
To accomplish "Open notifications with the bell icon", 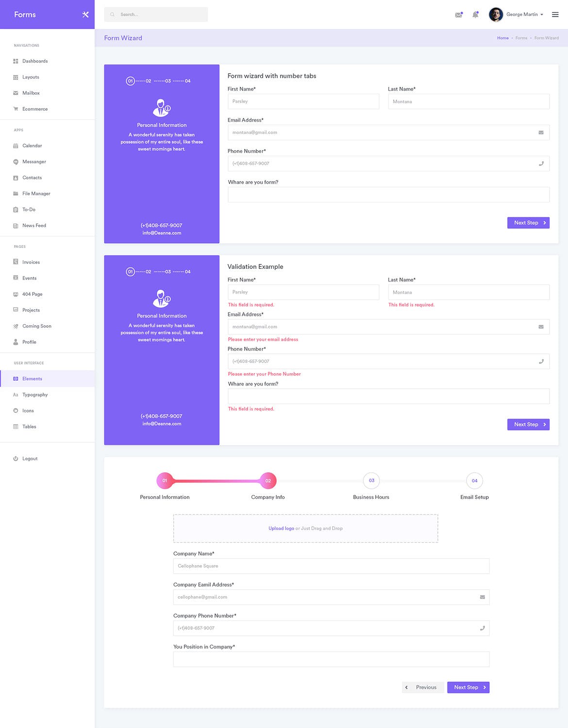I will click(x=475, y=15).
